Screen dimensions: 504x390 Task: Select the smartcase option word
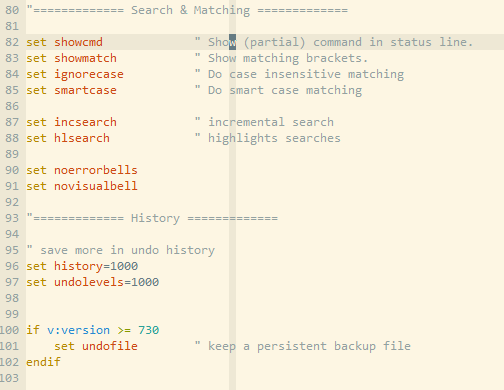point(85,90)
